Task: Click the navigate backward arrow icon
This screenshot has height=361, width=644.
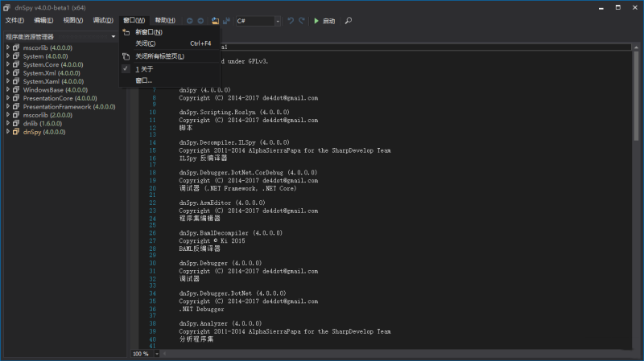Action: tap(189, 21)
